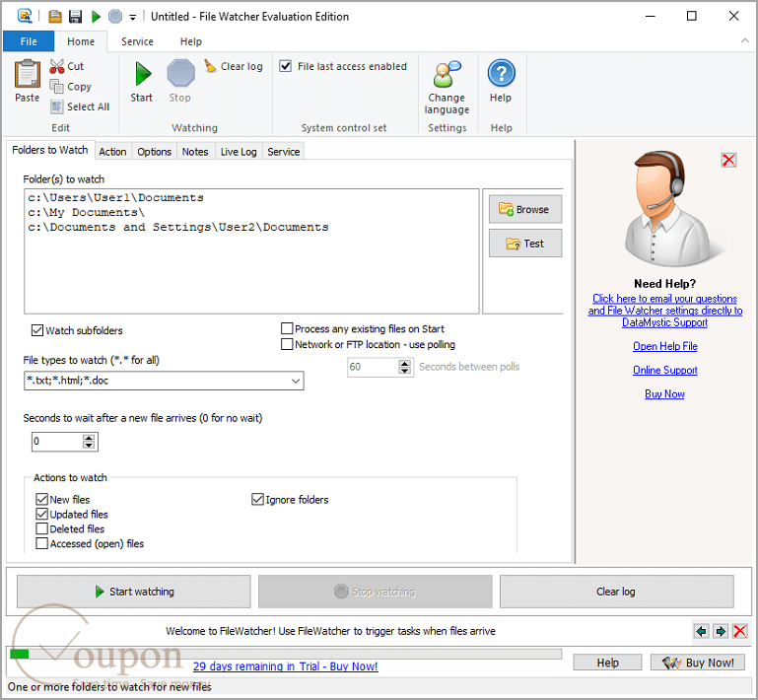Click the large Start watching button
The height and width of the screenshot is (700, 758).
click(134, 592)
